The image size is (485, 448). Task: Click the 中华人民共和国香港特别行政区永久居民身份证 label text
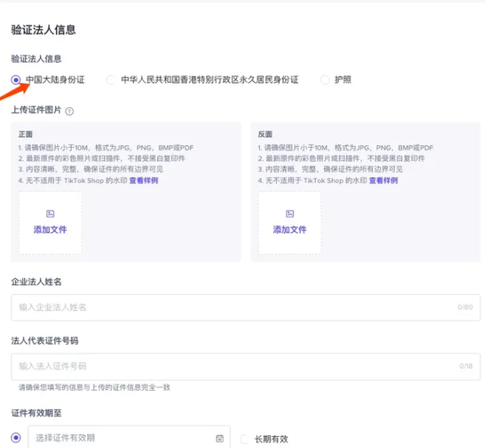(x=210, y=80)
